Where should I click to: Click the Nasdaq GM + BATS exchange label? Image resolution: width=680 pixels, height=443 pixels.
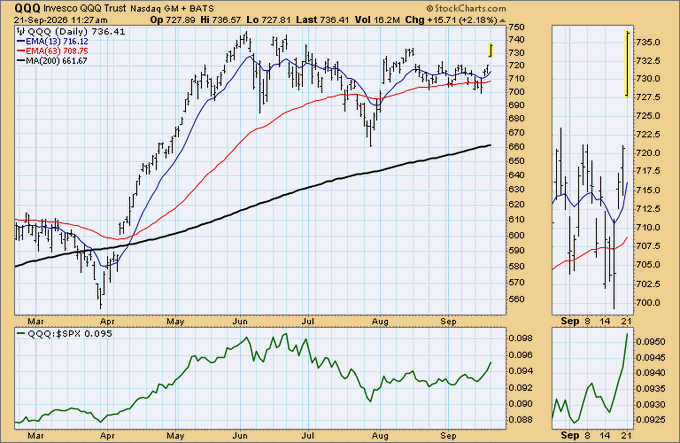tap(172, 9)
